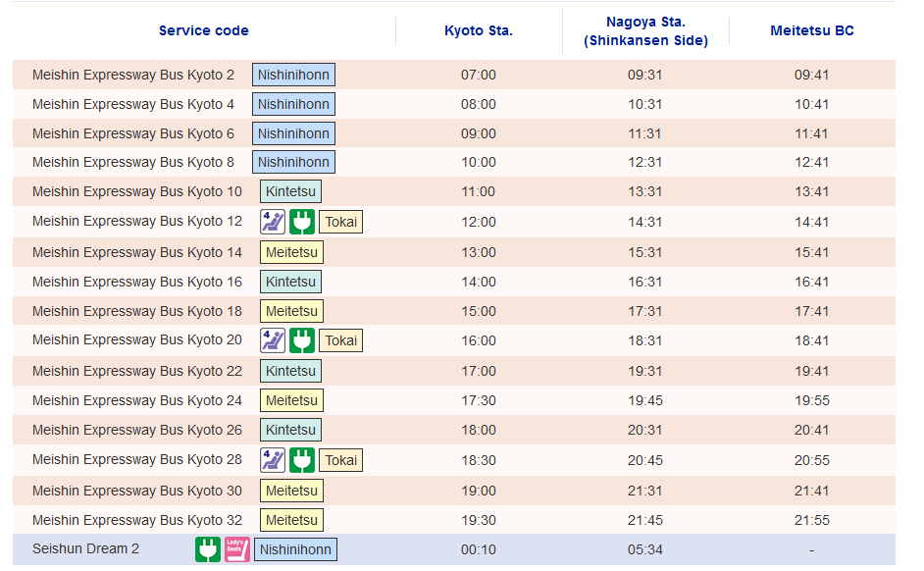Screen dimensions: 924x571
Task: Click the Meitetsu BC column header
Action: click(812, 30)
